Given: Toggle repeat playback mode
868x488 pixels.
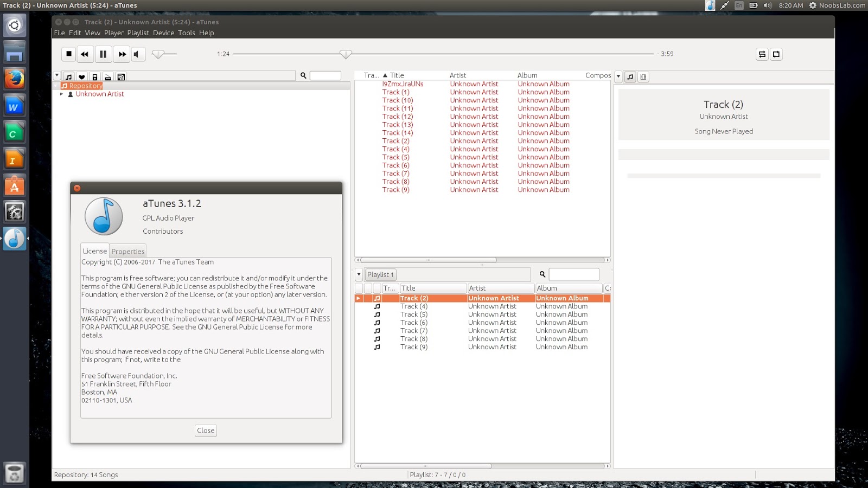Looking at the screenshot, I should [x=775, y=54].
